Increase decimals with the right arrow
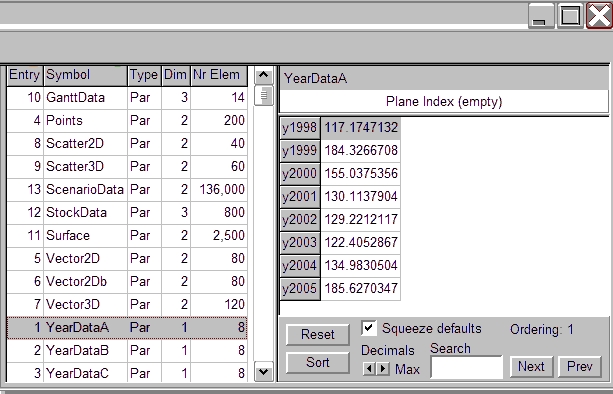613x394 pixels. [383, 369]
